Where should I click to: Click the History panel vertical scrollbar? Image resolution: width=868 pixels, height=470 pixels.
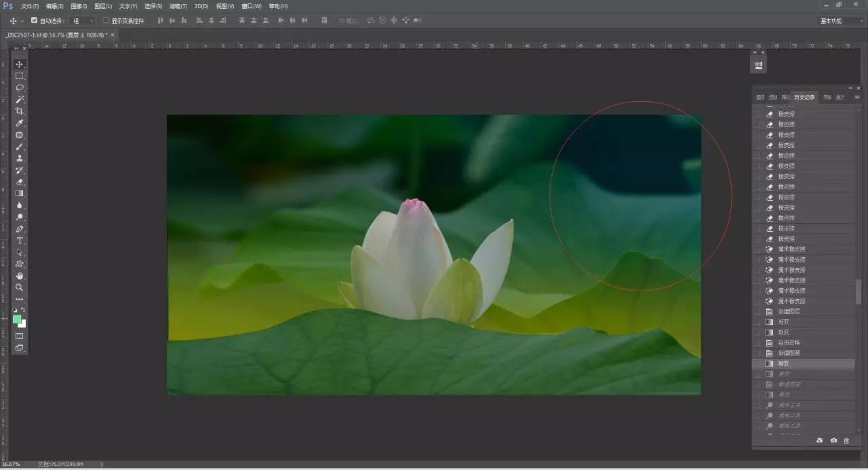point(859,292)
